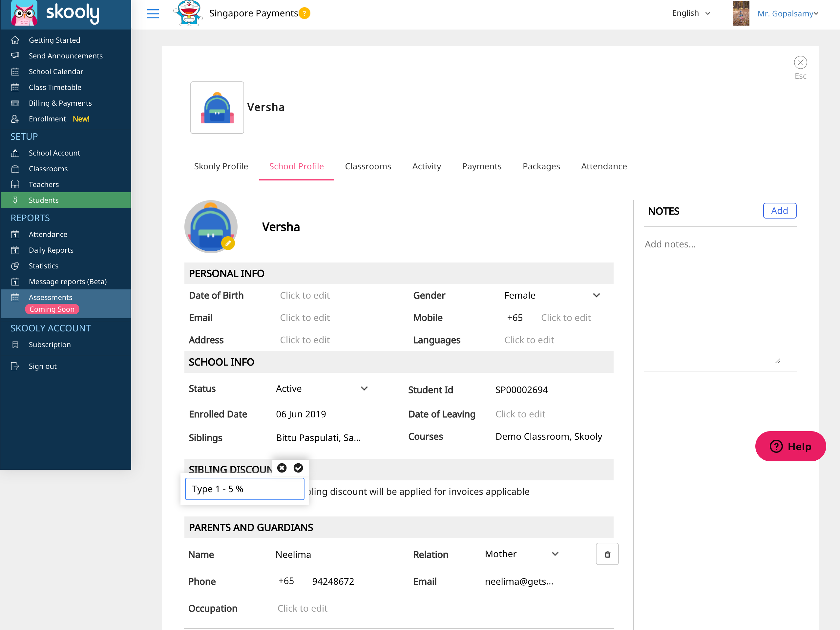The width and height of the screenshot is (840, 630).
Task: Click the sibling discount Type 1 input field
Action: pyautogui.click(x=245, y=489)
